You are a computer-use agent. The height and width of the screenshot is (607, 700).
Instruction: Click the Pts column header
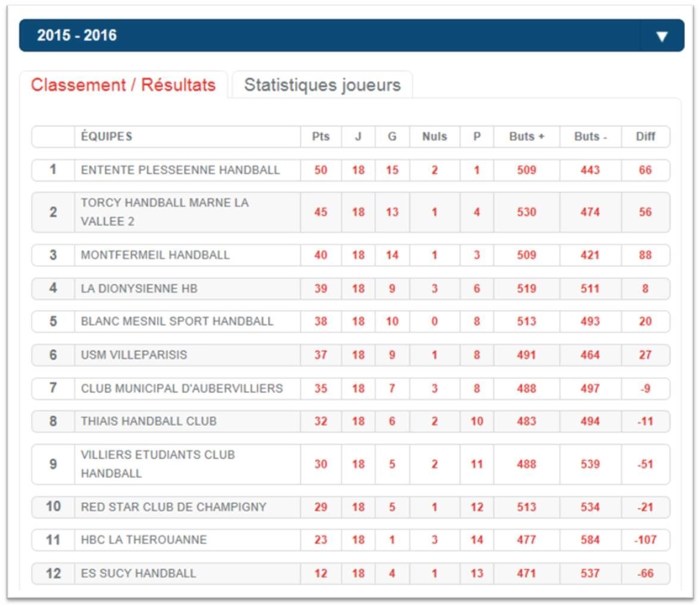tap(320, 136)
